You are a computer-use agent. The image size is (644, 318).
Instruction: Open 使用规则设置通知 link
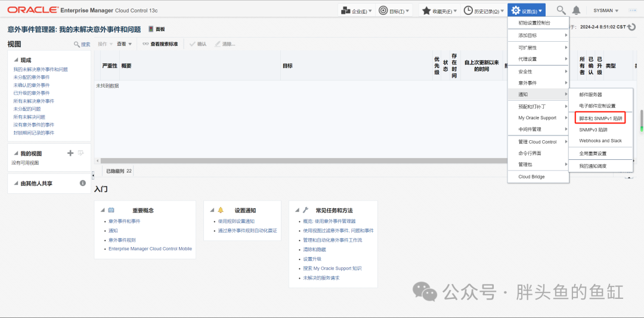[x=237, y=221]
